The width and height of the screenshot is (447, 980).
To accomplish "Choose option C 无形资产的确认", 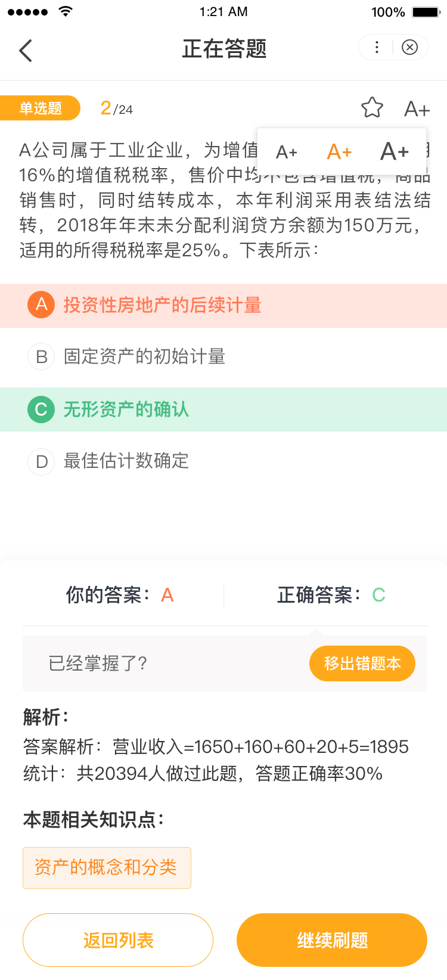I will [x=126, y=410].
